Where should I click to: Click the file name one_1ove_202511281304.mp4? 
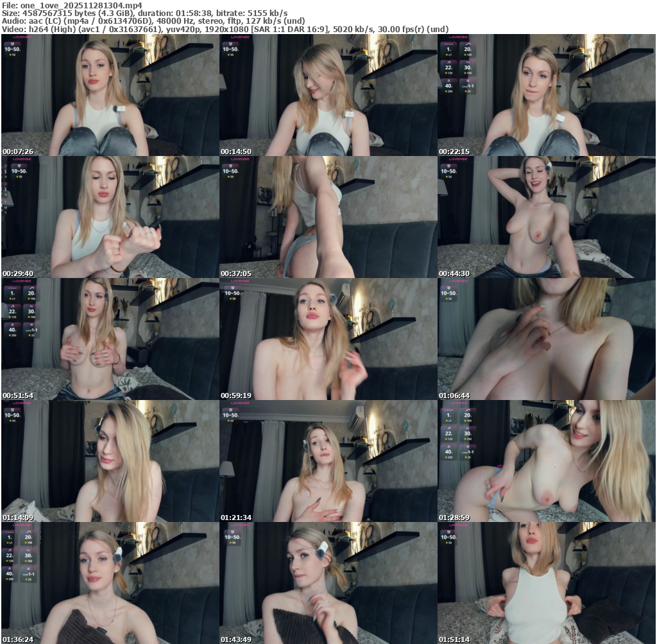point(71,4)
